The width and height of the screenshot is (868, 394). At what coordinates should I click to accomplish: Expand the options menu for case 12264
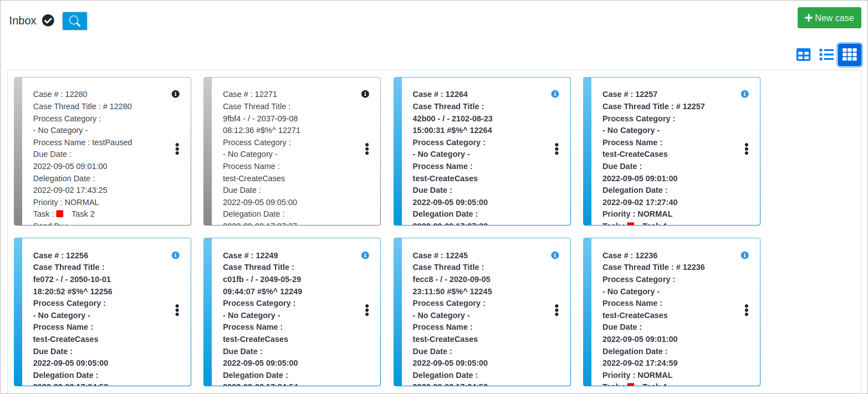pos(556,149)
